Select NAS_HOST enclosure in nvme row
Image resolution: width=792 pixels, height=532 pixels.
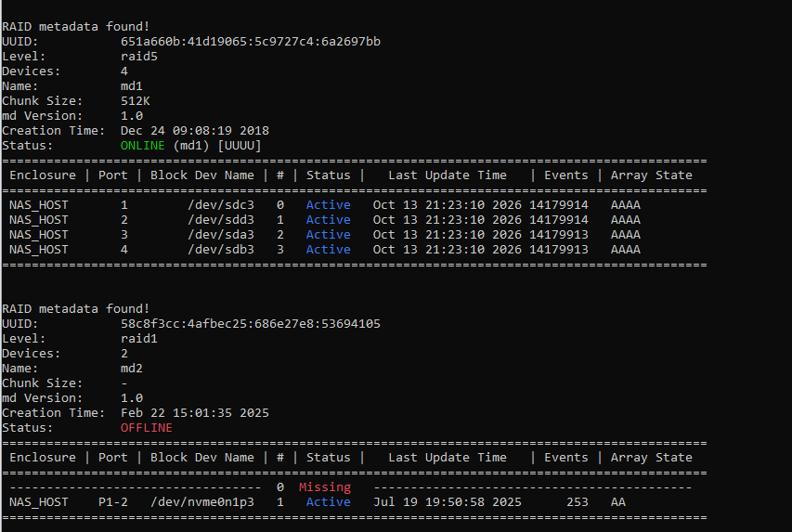(x=38, y=501)
